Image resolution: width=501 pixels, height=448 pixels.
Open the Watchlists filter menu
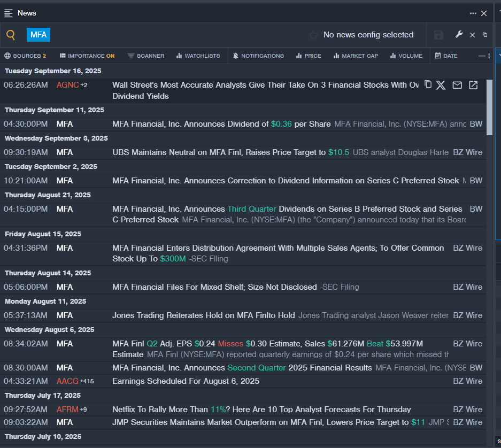(198, 56)
